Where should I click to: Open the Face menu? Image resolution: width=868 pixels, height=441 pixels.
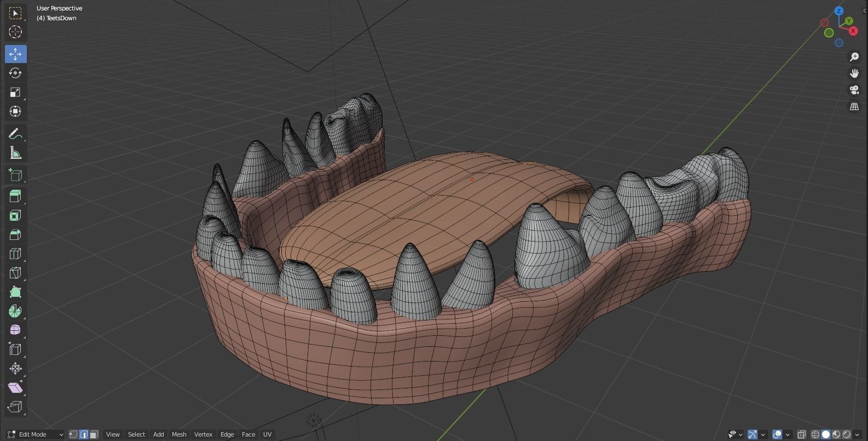click(248, 434)
